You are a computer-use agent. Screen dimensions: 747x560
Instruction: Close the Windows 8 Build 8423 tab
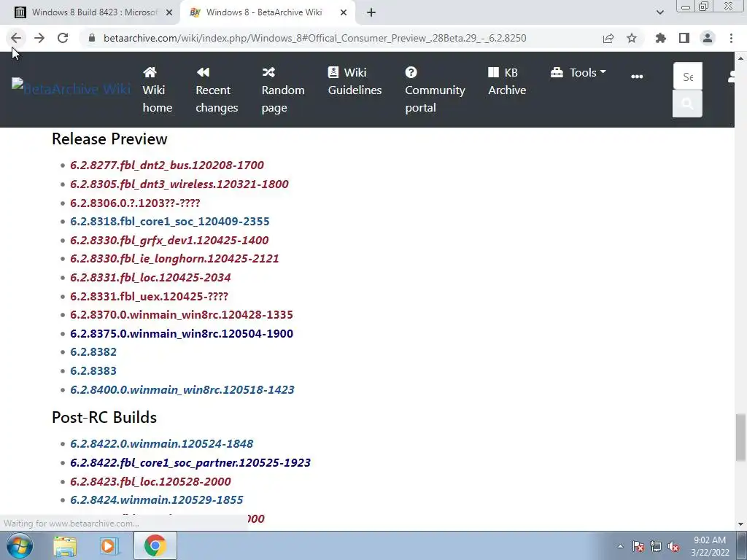pyautogui.click(x=169, y=13)
